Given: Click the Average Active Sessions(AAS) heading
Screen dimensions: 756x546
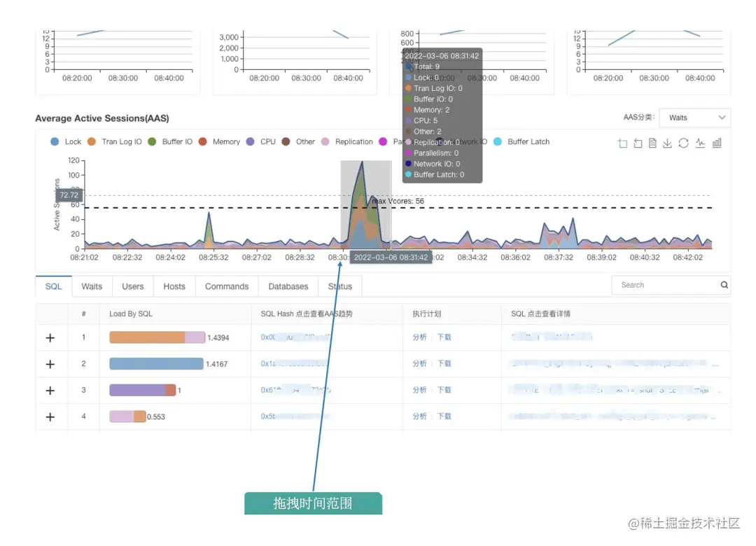Looking at the screenshot, I should point(102,119).
